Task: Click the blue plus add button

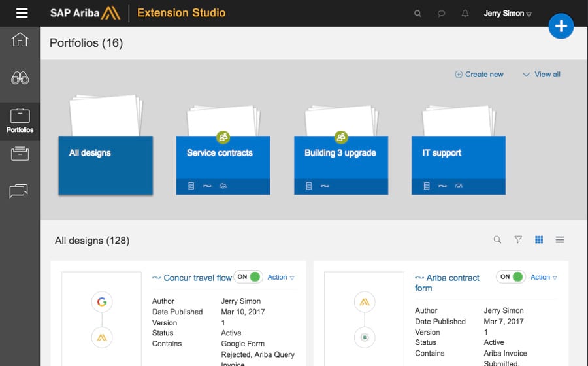Action: click(561, 26)
